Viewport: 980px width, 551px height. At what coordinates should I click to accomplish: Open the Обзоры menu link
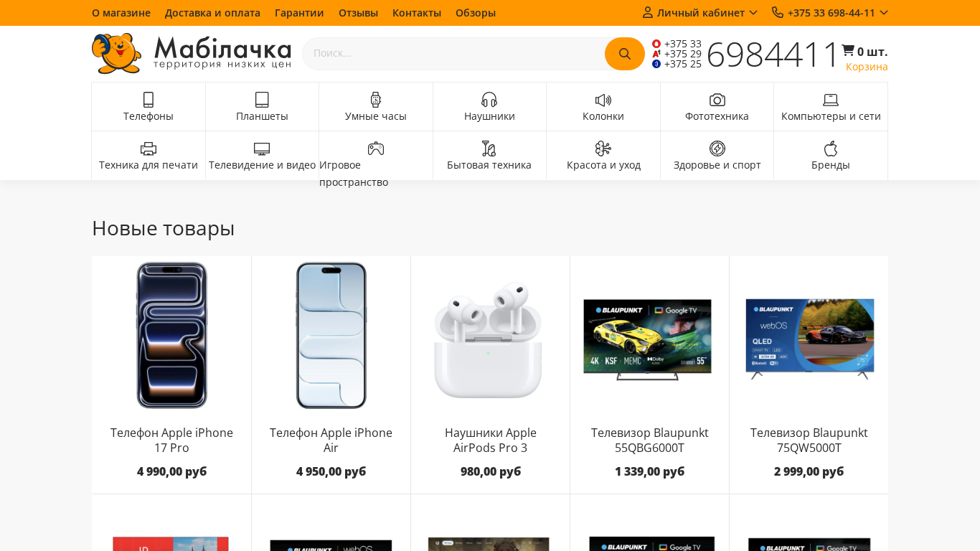click(475, 12)
